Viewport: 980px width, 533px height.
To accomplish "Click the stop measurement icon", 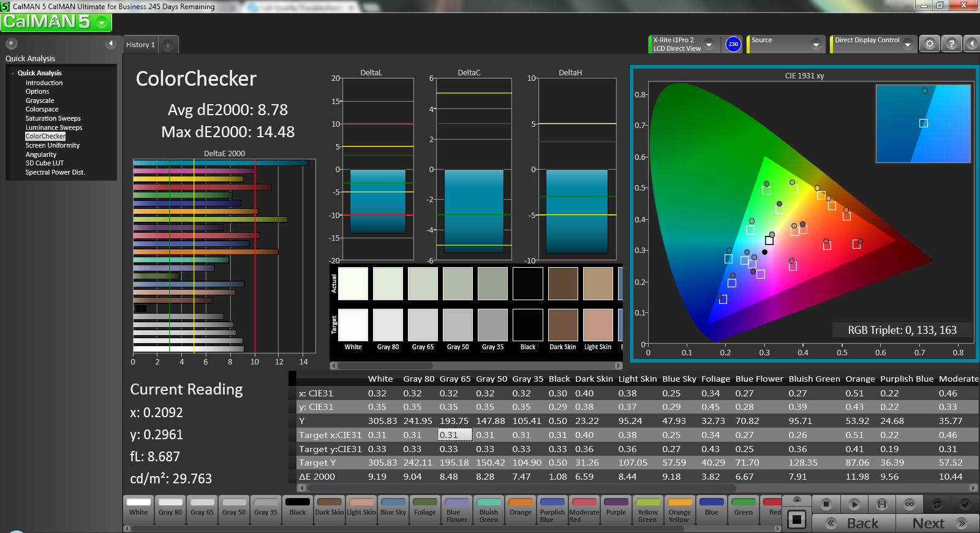I will [826, 504].
